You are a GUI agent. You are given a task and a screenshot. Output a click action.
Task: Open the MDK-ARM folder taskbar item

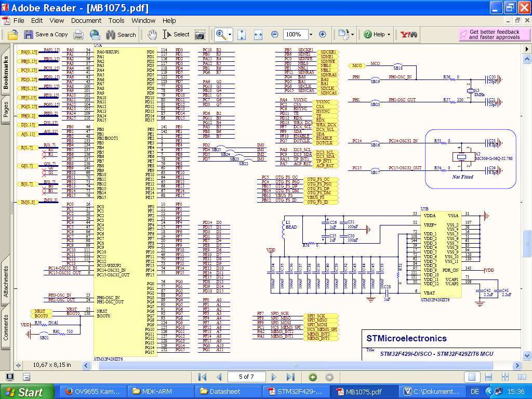(161, 392)
